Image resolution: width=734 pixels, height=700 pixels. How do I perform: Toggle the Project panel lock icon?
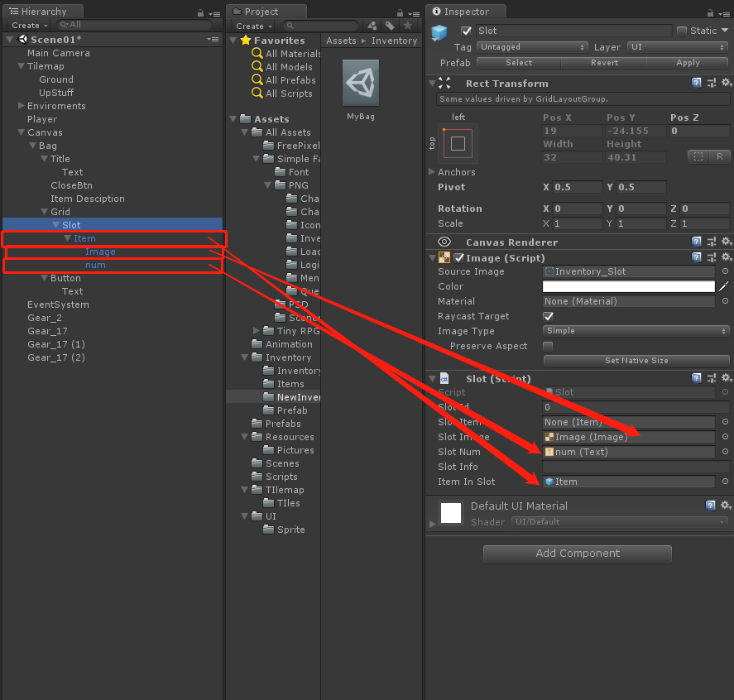[400, 13]
